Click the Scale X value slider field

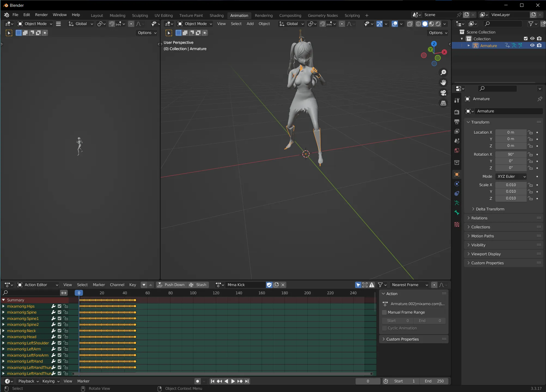point(511,185)
